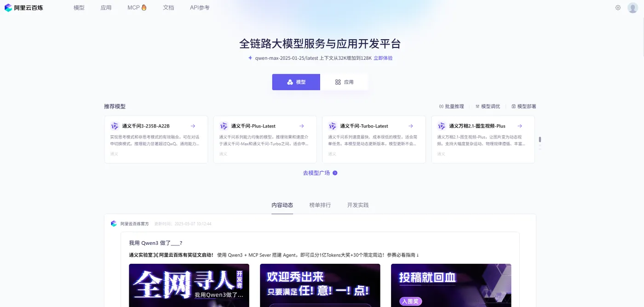The image size is (644, 307).
Task: Open the 欢迎秀出来 banner image
Action: (x=320, y=285)
